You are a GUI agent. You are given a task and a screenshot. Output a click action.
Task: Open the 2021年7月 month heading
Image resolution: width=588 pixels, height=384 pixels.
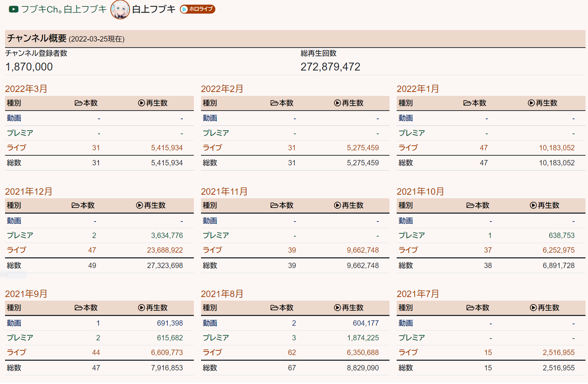418,294
